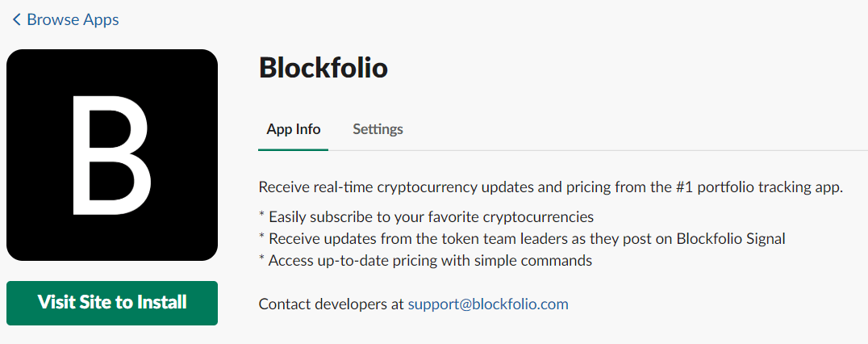Switch to the App Info tab
Viewport: 868px width, 344px height.
click(293, 129)
